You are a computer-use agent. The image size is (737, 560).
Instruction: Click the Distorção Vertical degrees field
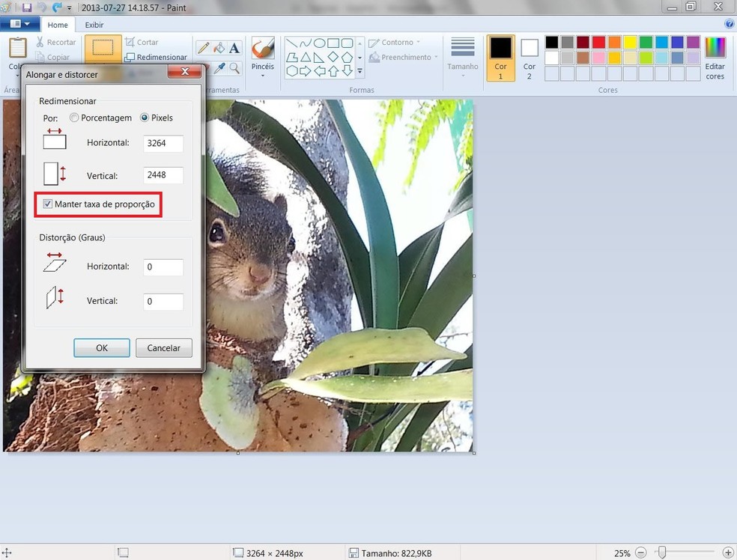click(x=163, y=302)
